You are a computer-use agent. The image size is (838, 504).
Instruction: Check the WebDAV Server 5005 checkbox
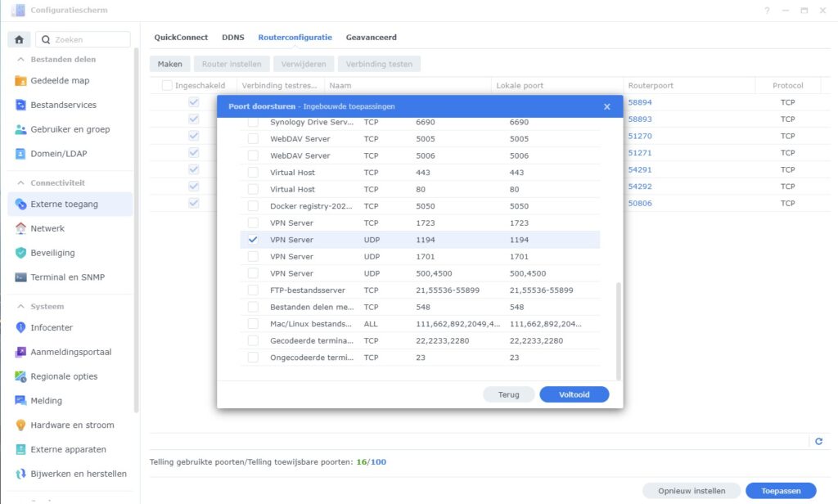tap(253, 139)
